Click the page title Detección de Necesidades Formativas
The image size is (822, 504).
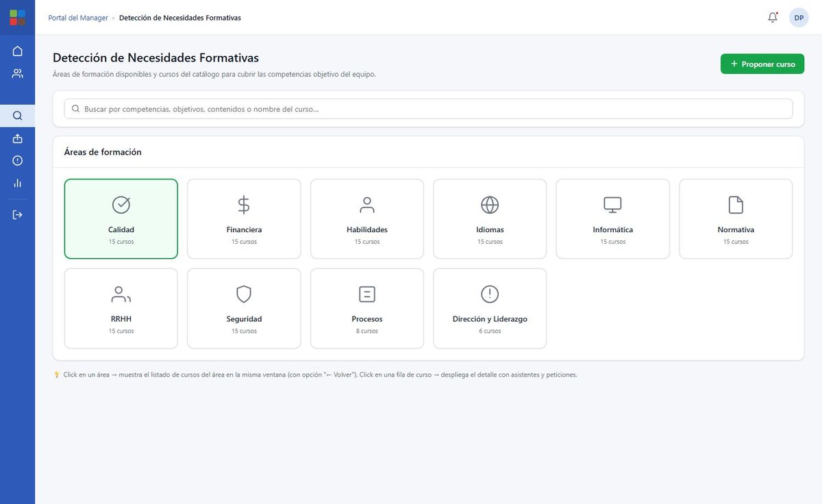(155, 58)
